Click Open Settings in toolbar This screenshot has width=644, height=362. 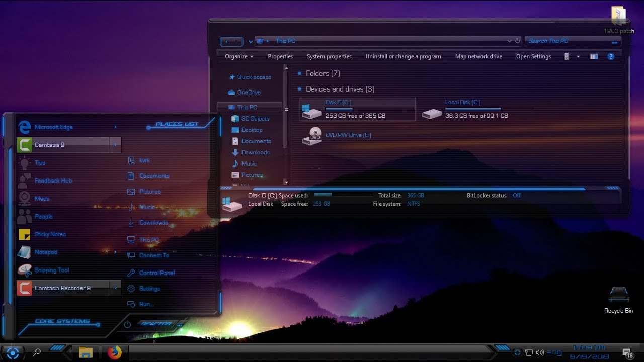pos(533,57)
